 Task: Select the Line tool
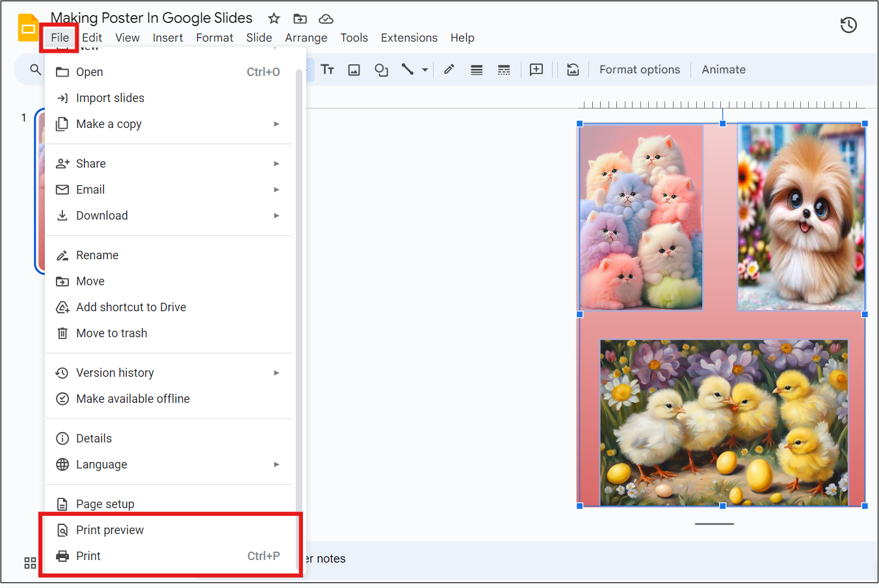tap(408, 70)
